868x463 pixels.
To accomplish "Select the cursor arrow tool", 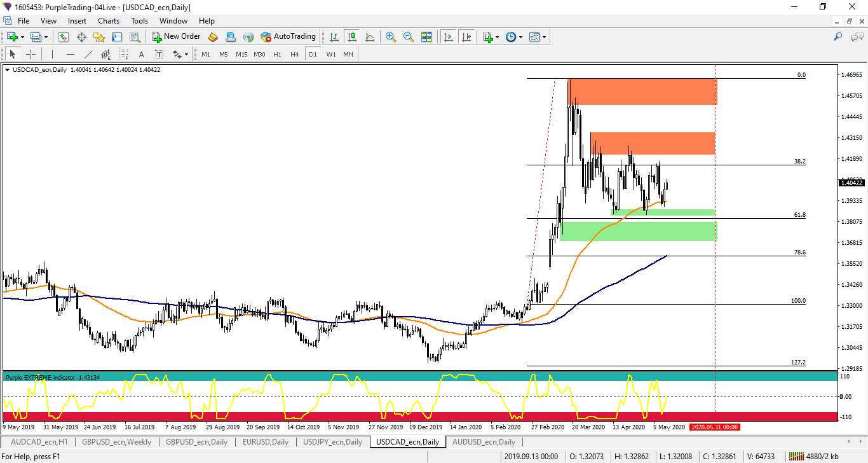I will pos(13,54).
